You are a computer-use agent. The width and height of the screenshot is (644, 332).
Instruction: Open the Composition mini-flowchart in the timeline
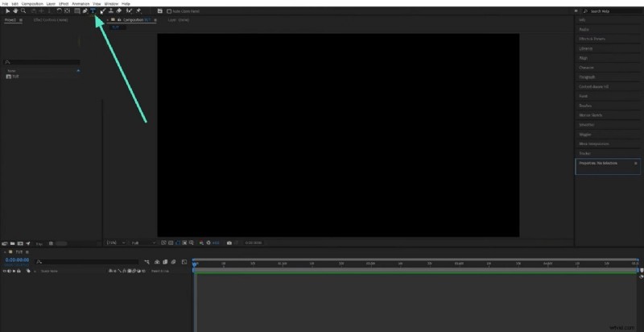147,262
